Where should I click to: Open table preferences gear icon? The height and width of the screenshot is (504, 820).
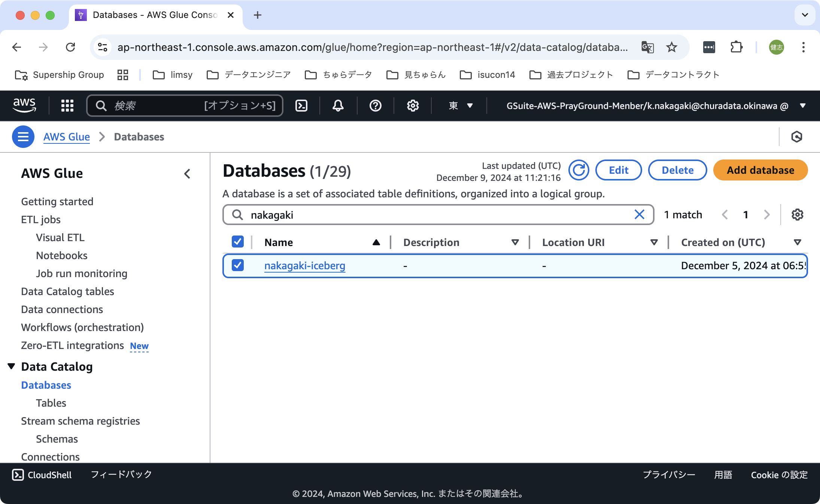click(x=797, y=215)
